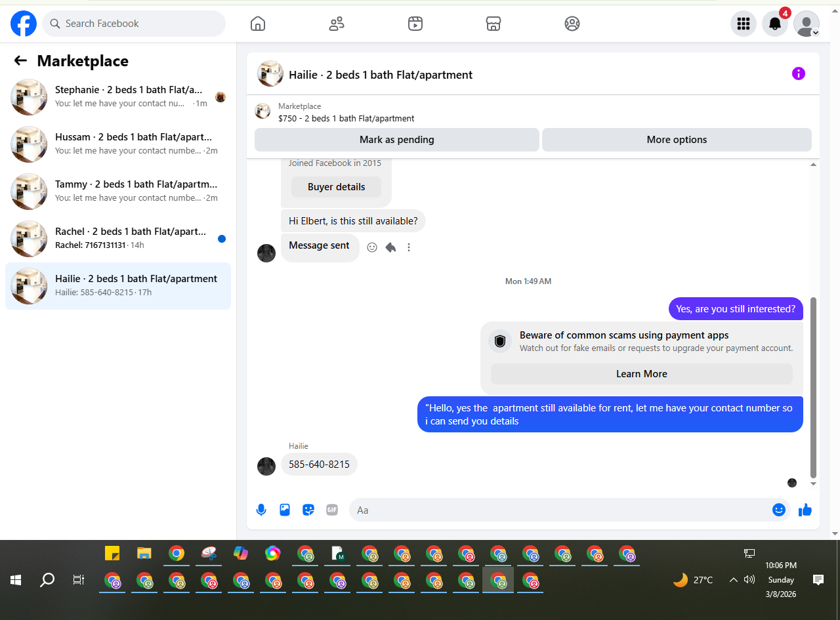Open the notifications bell
This screenshot has width=840, height=620.
[775, 24]
